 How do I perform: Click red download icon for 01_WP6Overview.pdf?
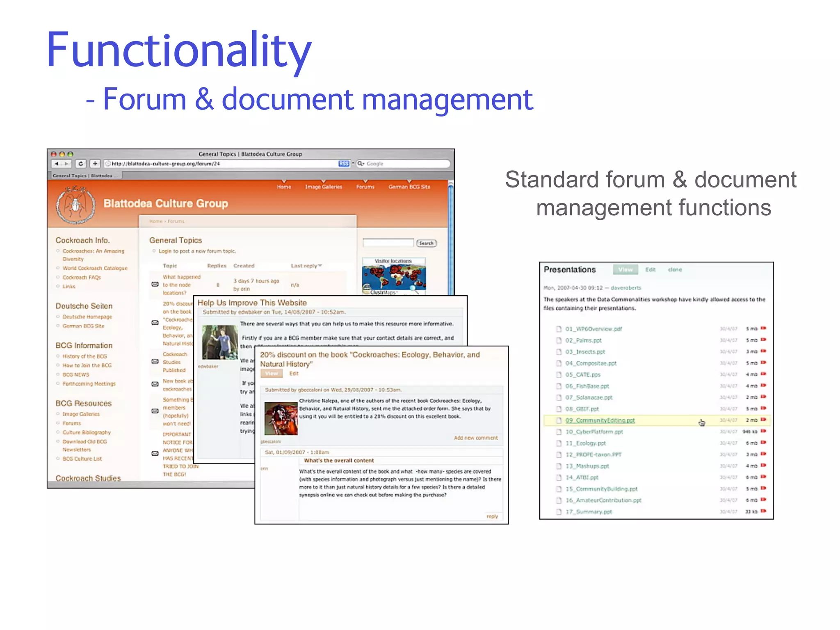763,328
